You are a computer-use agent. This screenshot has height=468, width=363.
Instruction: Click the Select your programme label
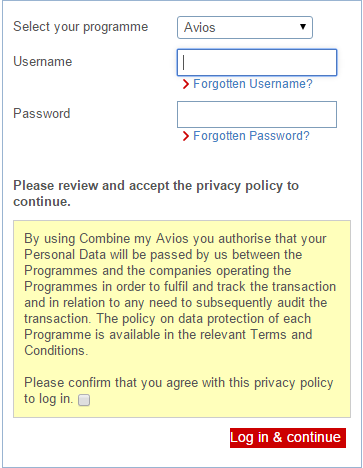click(x=81, y=27)
